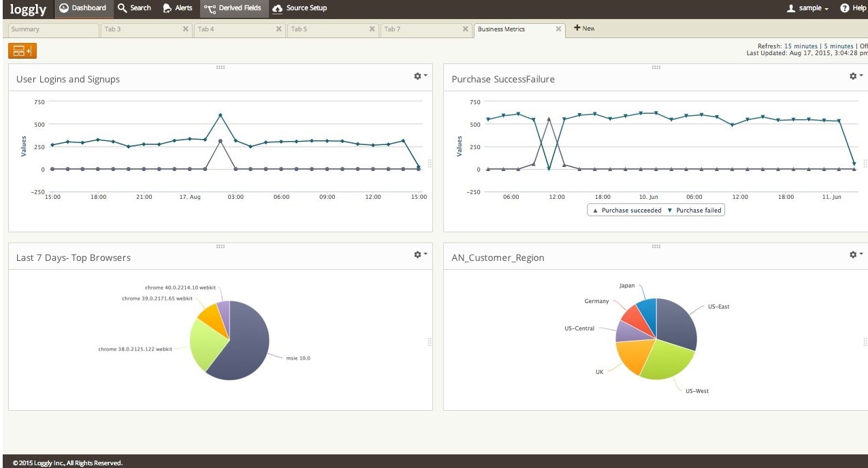Add a New dashboard tab

click(584, 29)
